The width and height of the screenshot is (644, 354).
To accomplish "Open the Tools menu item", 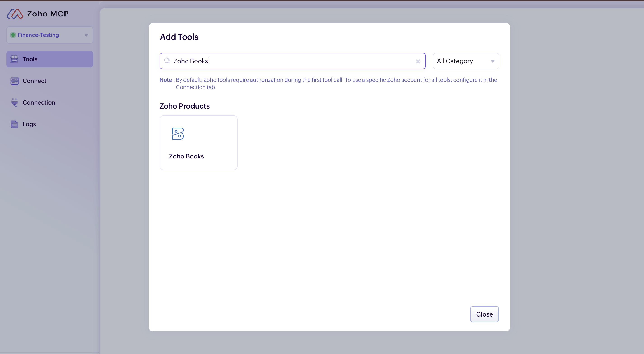I will (x=30, y=59).
